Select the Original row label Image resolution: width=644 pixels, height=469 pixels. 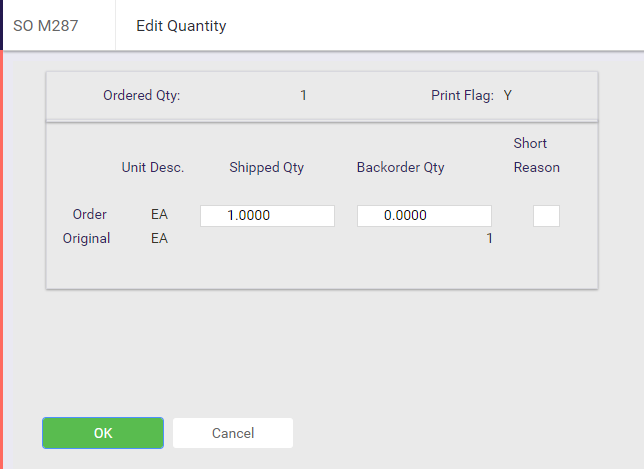(86, 239)
